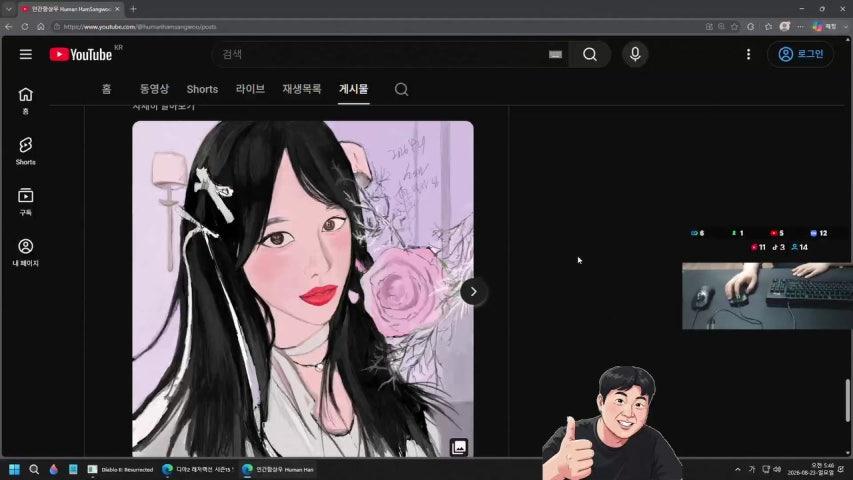
Task: Open 구독 subscriptions in the sidebar
Action: point(26,202)
